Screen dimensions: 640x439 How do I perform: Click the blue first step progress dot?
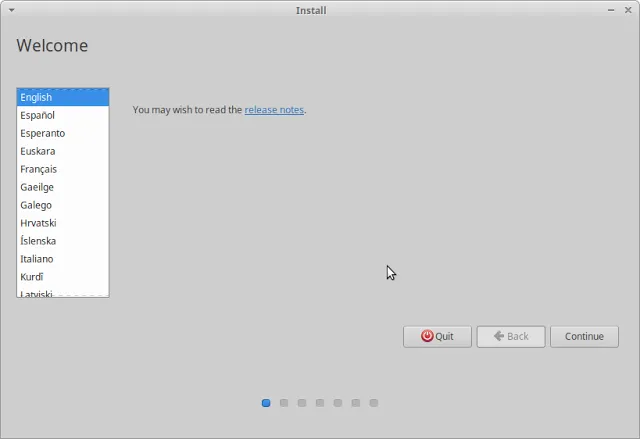pos(266,403)
